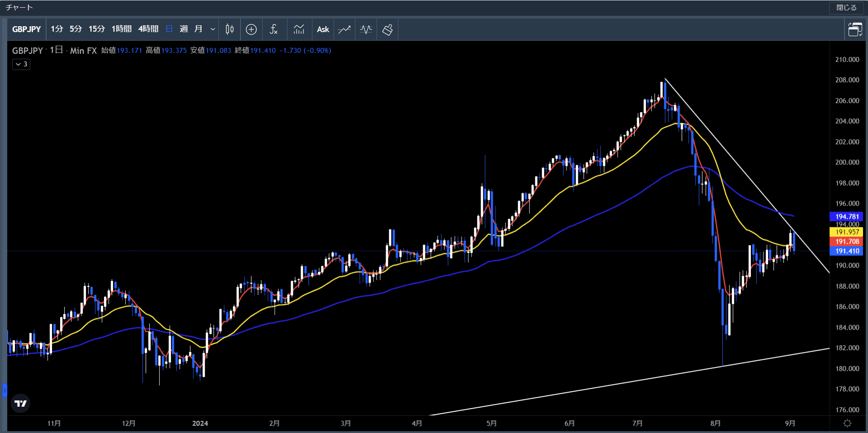The height and width of the screenshot is (433, 868).
Task: Open the candlestick chart type selector
Action: (x=230, y=29)
